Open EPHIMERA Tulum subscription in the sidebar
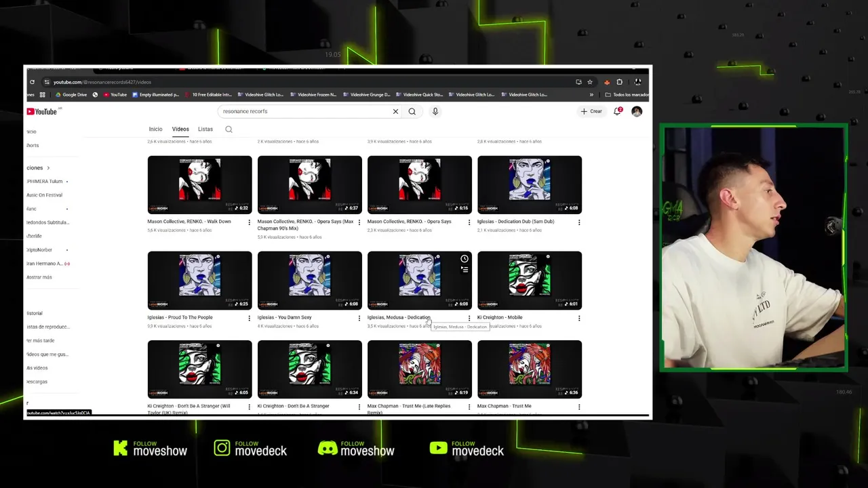This screenshot has height=488, width=868. 45,182
